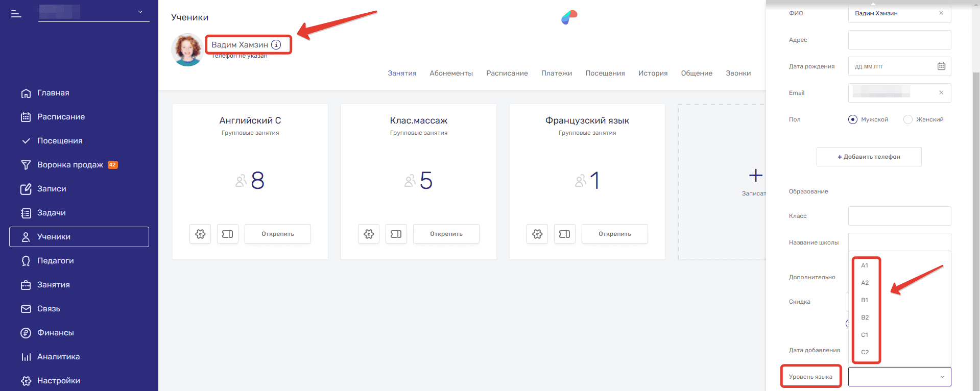Expand the Уровень языка dropdown
980x391 pixels.
coord(899,377)
